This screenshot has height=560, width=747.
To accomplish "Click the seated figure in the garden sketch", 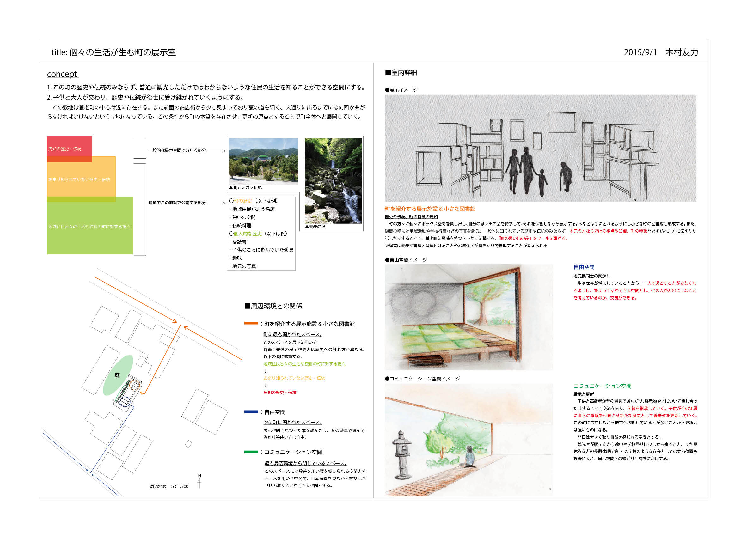I will (x=469, y=457).
